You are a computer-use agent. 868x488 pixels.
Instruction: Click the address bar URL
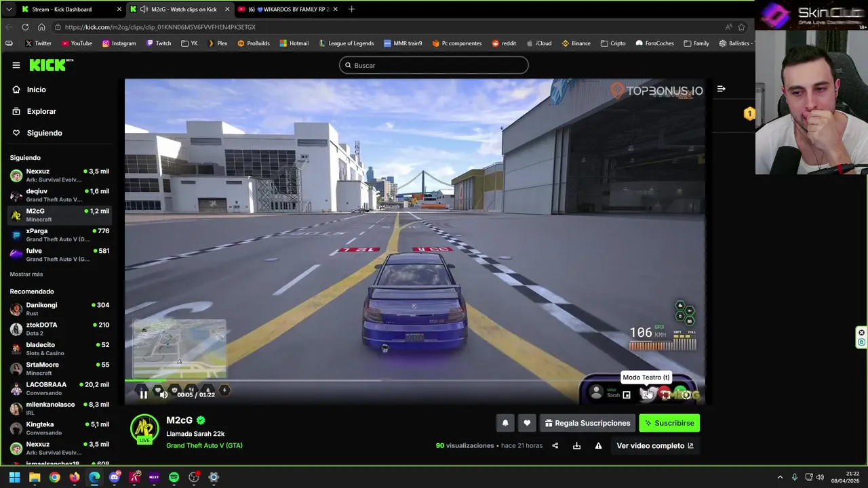pos(161,27)
